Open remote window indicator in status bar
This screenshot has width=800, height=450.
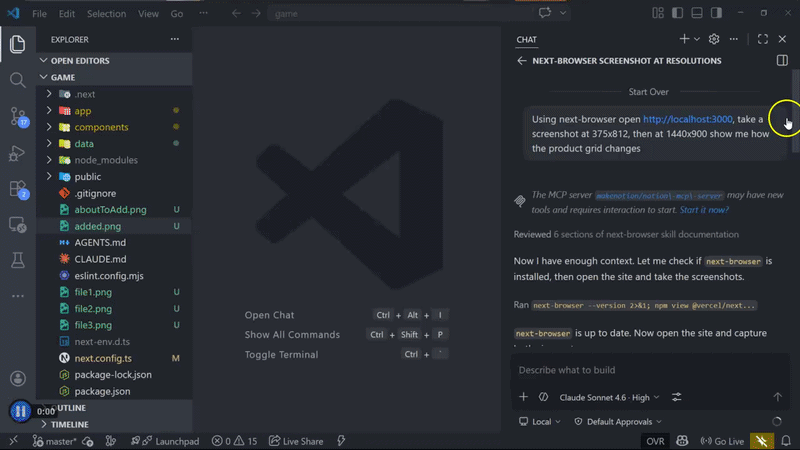point(13,441)
